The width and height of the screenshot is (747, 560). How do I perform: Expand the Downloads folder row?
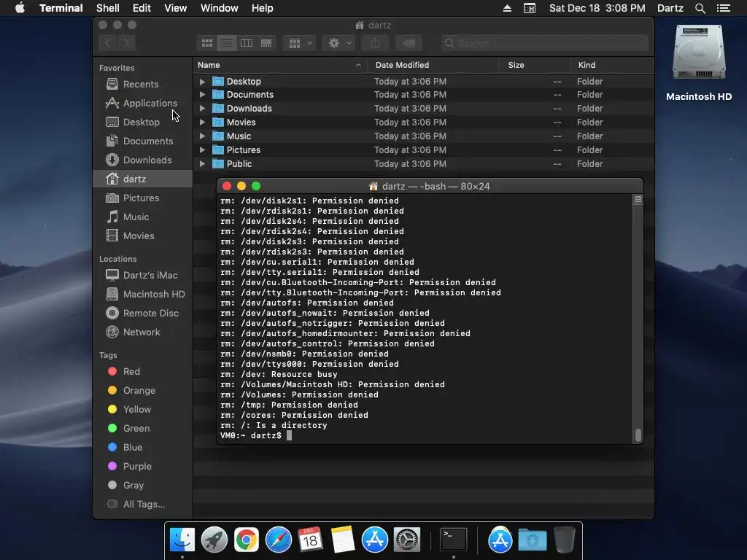click(203, 109)
